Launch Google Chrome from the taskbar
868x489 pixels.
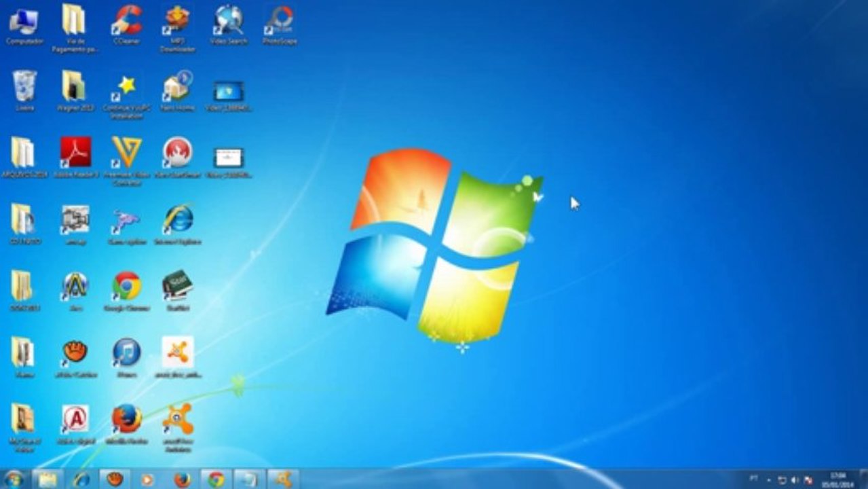tap(216, 479)
